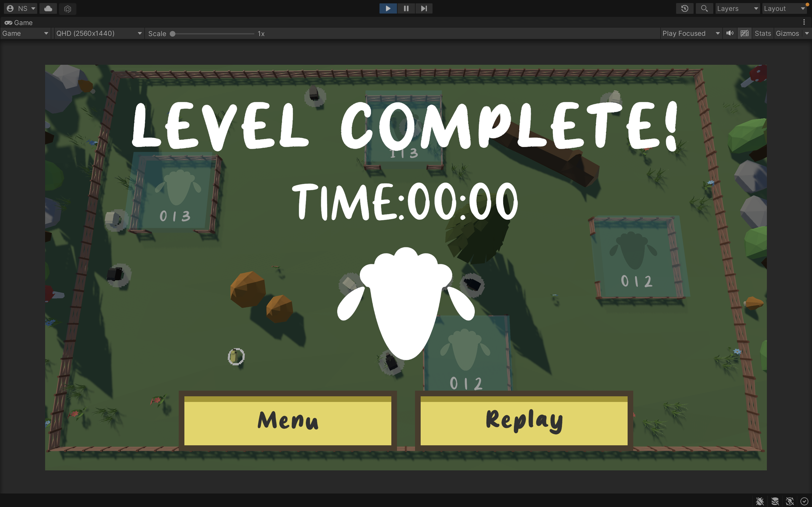Image resolution: width=812 pixels, height=507 pixels.
Task: Toggle Play mode button off
Action: coord(388,8)
